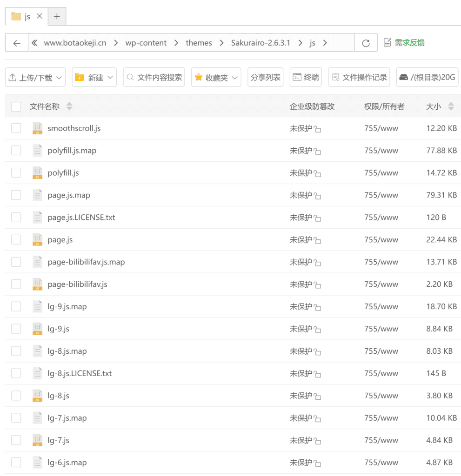Click the polyfill.js.map file icon
Image resolution: width=461 pixels, height=476 pixels.
point(37,150)
